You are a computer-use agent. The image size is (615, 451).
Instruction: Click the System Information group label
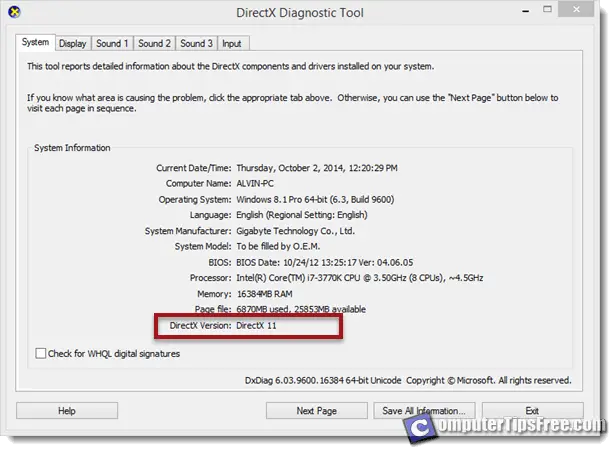tap(72, 148)
